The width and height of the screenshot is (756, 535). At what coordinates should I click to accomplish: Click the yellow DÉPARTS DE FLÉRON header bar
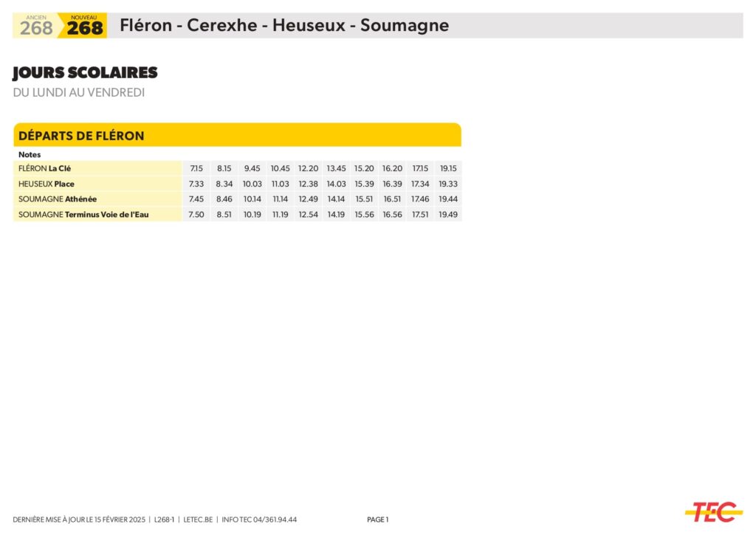pyautogui.click(x=236, y=136)
